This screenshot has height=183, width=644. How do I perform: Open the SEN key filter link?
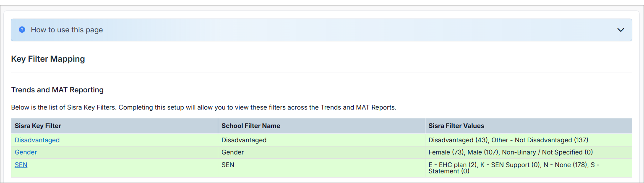pyautogui.click(x=21, y=165)
